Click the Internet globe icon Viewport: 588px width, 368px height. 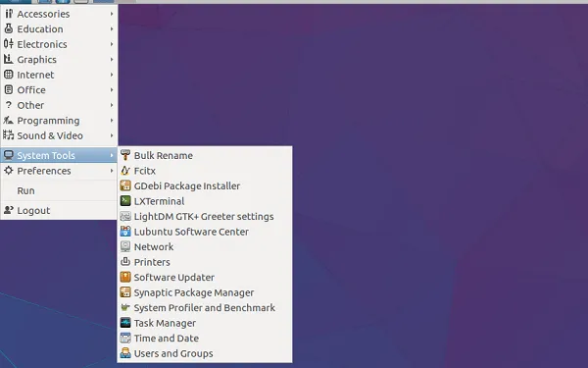(x=9, y=75)
